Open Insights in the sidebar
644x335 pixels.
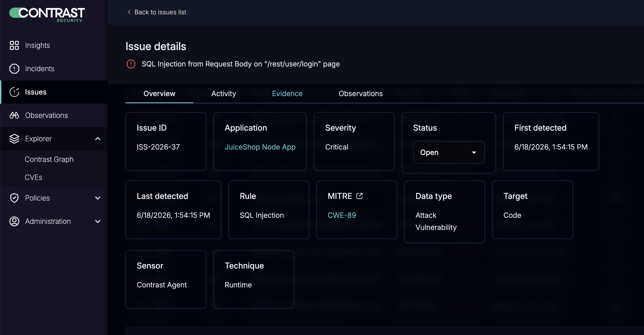pos(54,45)
